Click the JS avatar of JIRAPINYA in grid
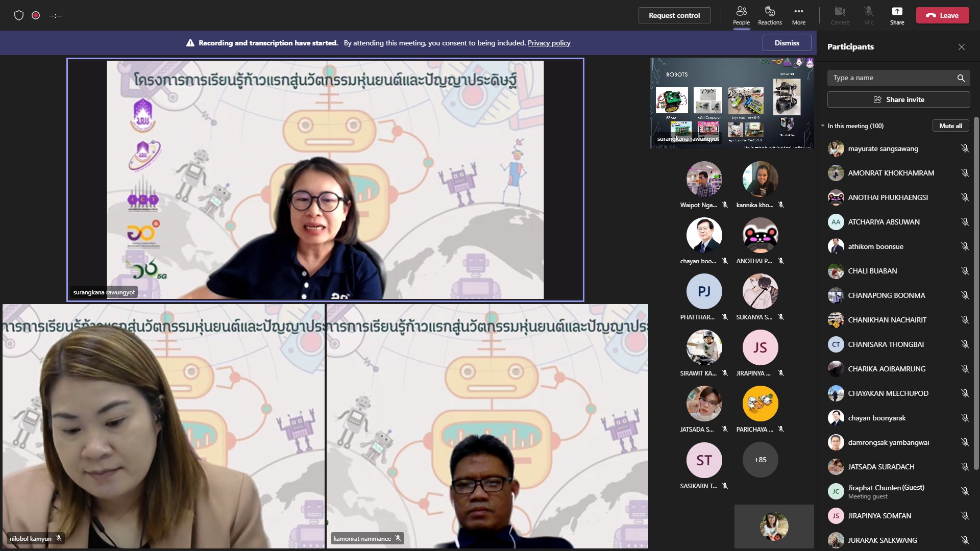The height and width of the screenshot is (551, 980). pyautogui.click(x=760, y=347)
